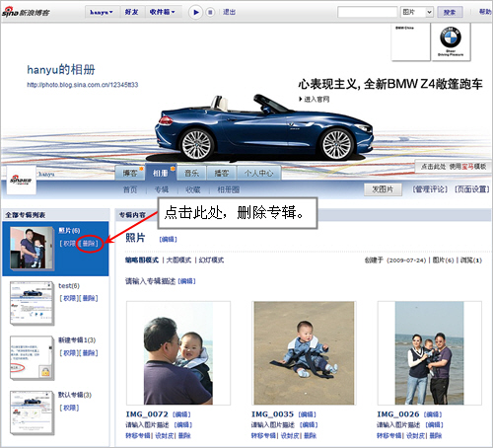Click 权限 for 新建专辑1 album
This screenshot has height=448, width=493.
69,353
